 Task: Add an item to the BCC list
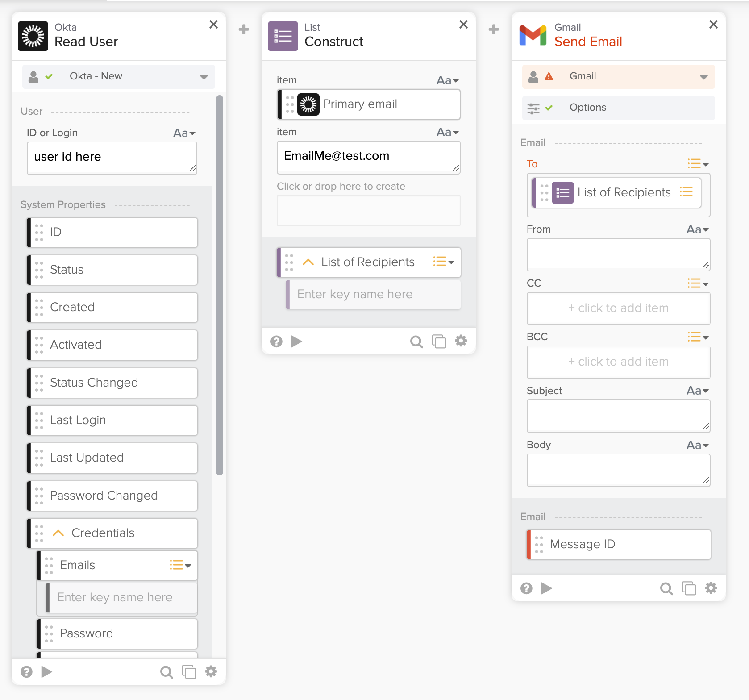pyautogui.click(x=619, y=362)
